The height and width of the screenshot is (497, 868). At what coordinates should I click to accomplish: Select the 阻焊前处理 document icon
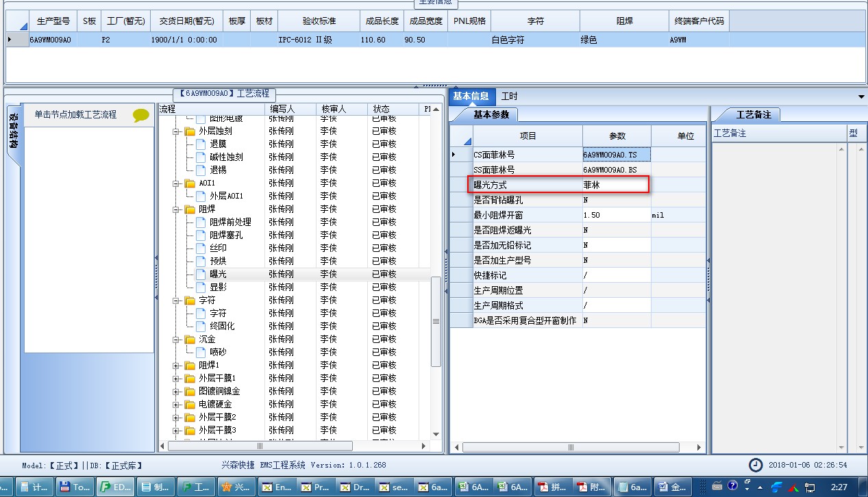coord(200,222)
